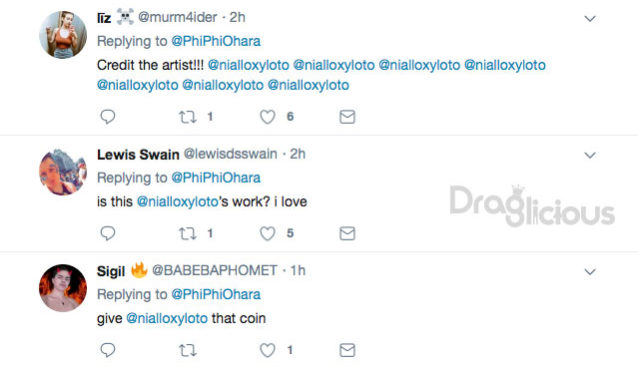Send Sigil's tweet via envelope icon
The width and height of the screenshot is (638, 368).
point(347,350)
